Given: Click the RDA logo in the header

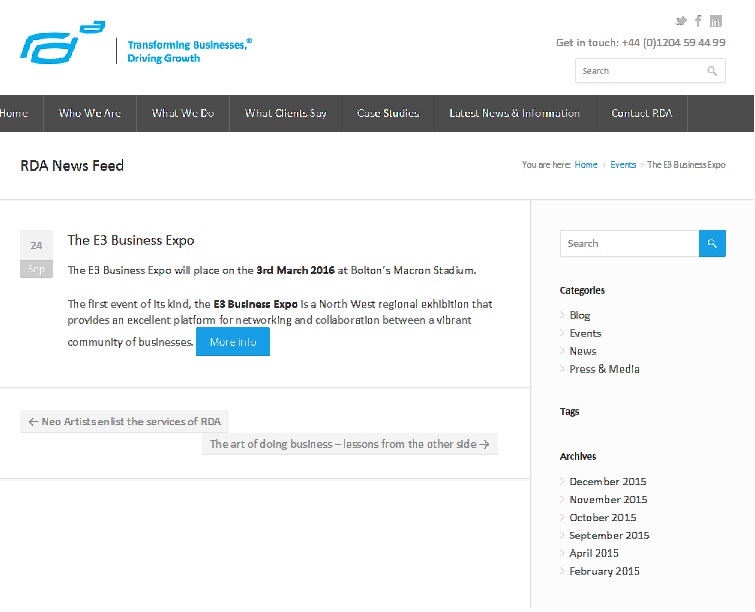Looking at the screenshot, I should [62, 43].
